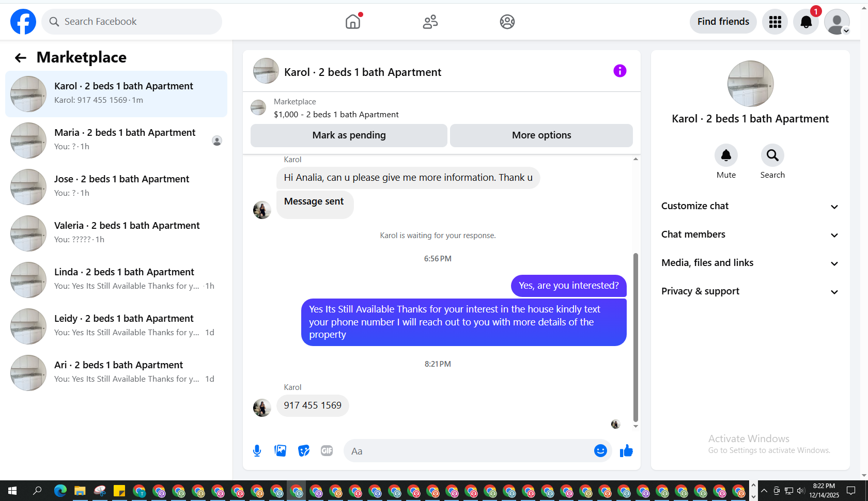Image resolution: width=868 pixels, height=501 pixels.
Task: Click the Search Facebook field
Action: [x=132, y=22]
